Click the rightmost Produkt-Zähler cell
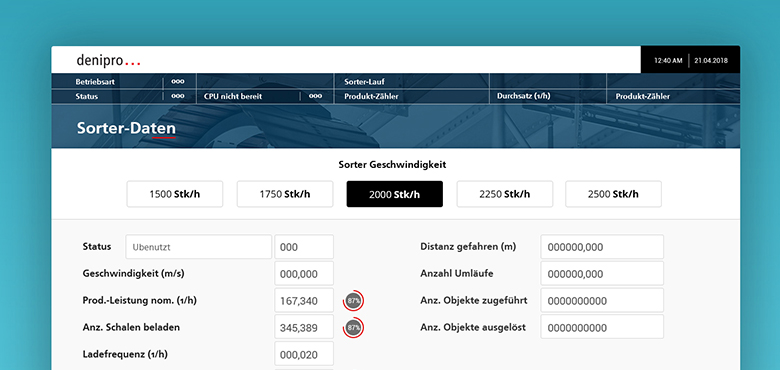The image size is (780, 370). (x=643, y=96)
